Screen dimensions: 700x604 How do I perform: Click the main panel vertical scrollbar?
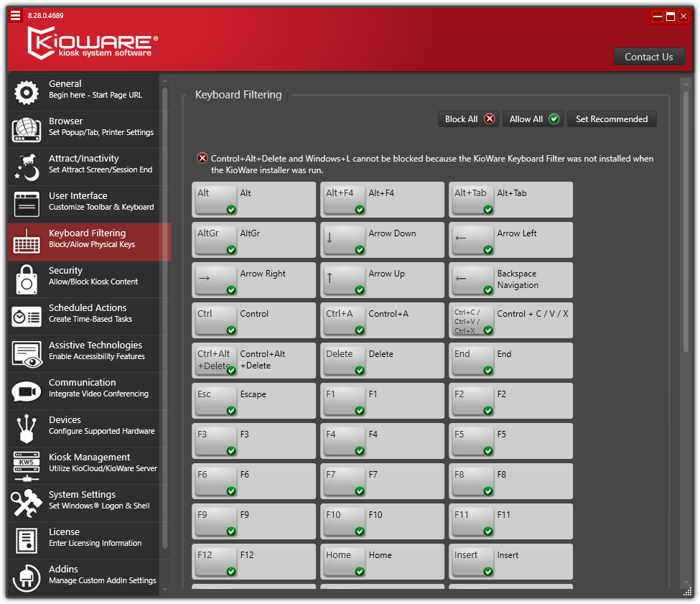tap(686, 222)
